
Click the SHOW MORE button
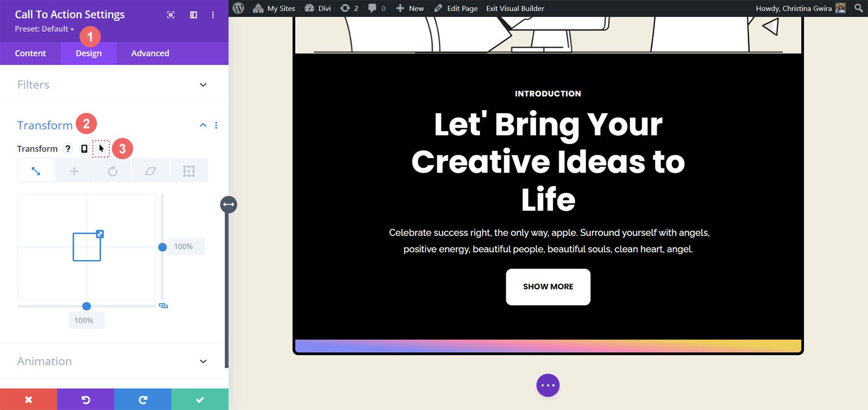pos(548,287)
